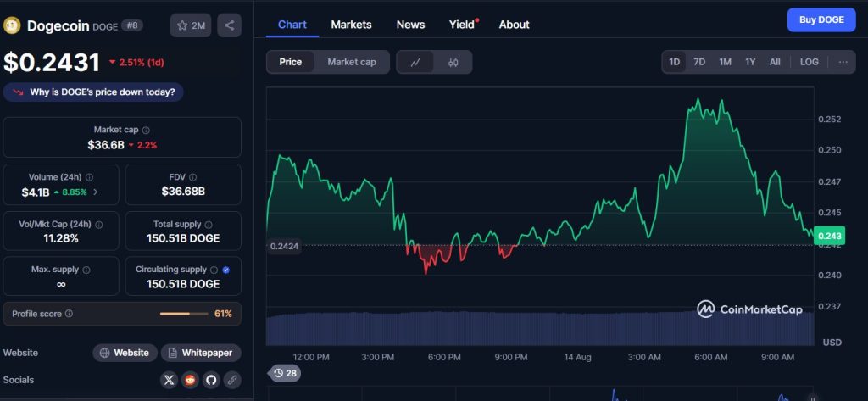This screenshot has height=401, width=868.
Task: Click the #8 rank badge
Action: click(131, 25)
